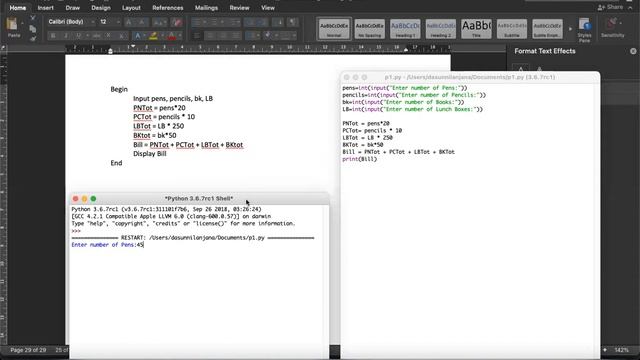Toggle Superscript formatting
640x360 pixels.
[122, 36]
